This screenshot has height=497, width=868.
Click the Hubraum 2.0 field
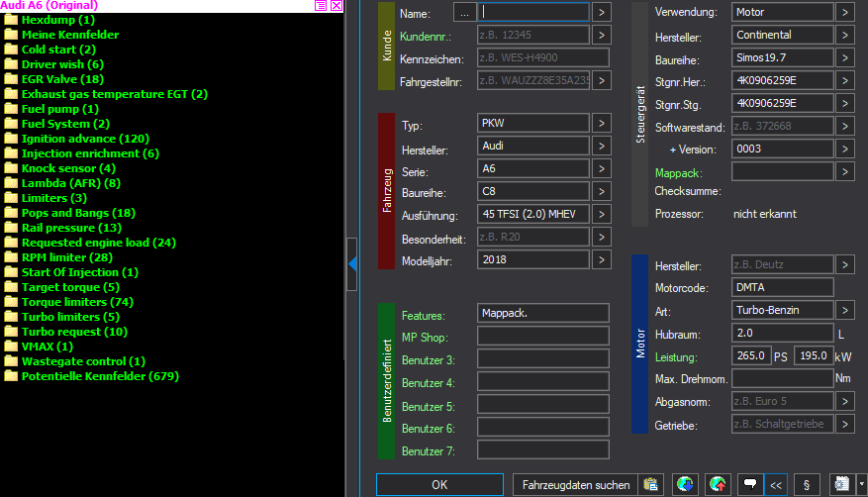pyautogui.click(x=782, y=334)
